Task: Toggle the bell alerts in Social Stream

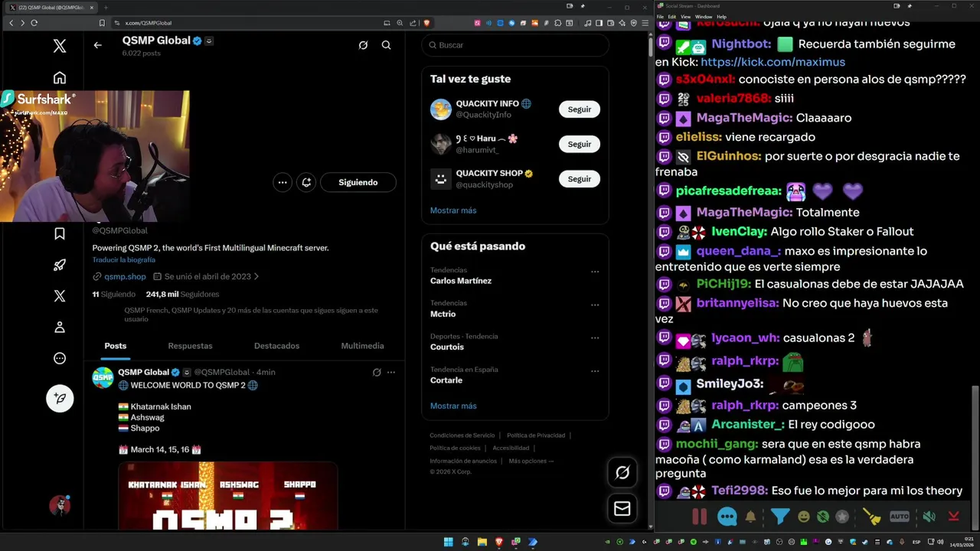Action: 751,517
